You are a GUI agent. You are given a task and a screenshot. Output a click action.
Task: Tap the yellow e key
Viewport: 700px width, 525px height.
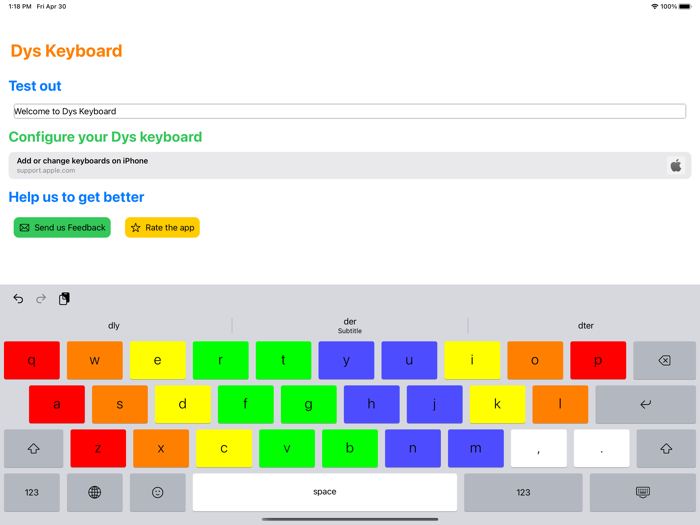158,360
